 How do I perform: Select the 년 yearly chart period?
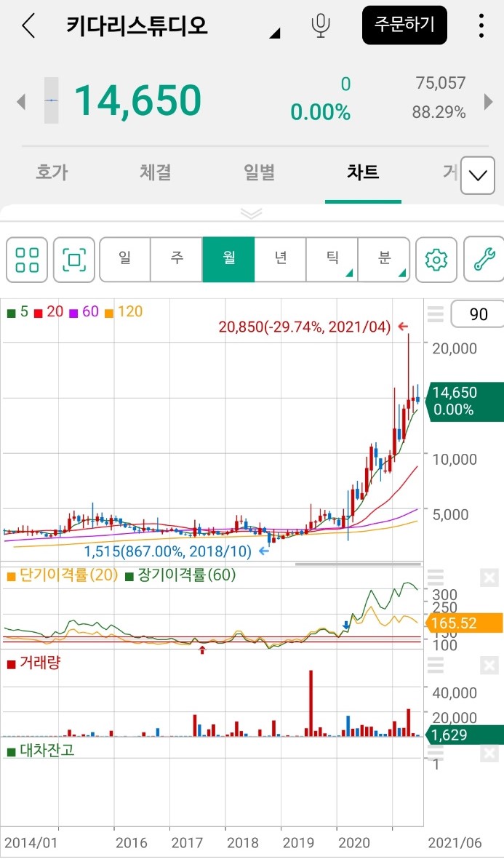click(281, 260)
